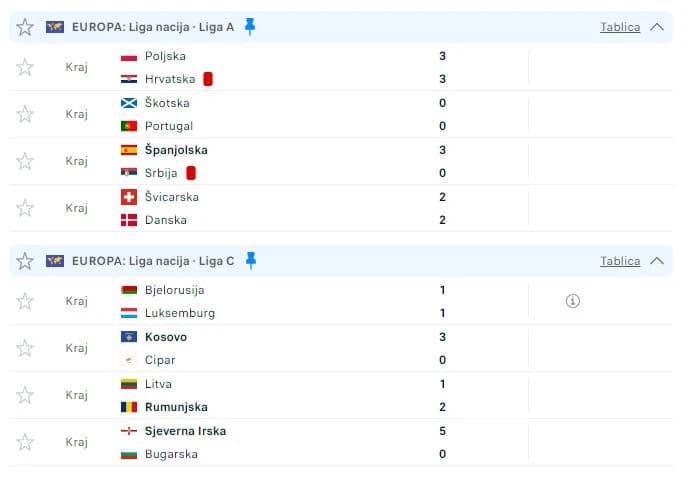This screenshot has width=685, height=477.
Task: Collapse the Liga C section with its chevron
Action: (657, 261)
